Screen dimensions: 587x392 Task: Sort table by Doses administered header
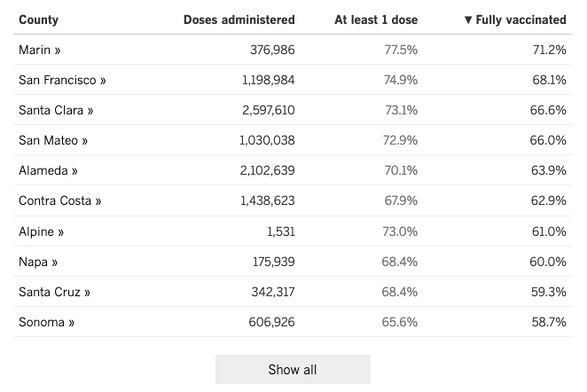(x=239, y=20)
